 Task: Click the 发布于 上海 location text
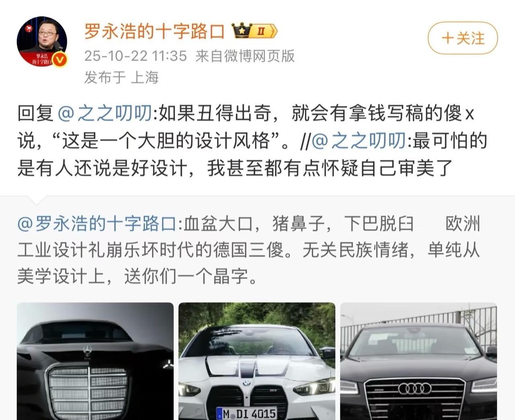121,77
